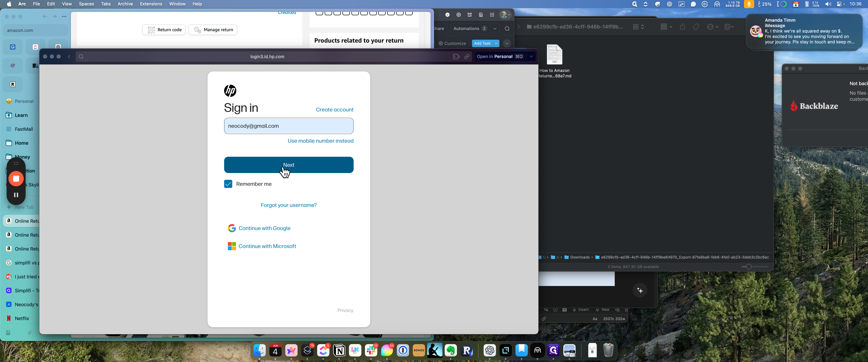The width and height of the screenshot is (868, 362).
Task: Click the ClickUp notepad doc icon
Action: [480, 15]
